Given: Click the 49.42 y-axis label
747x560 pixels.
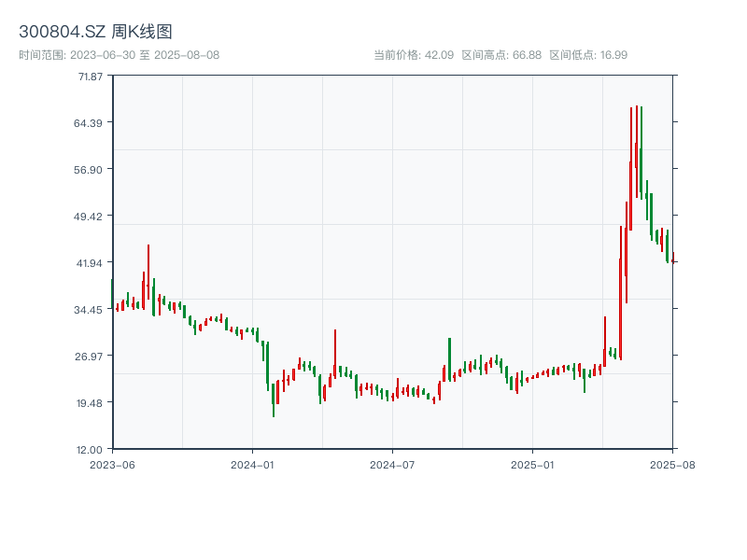Looking at the screenshot, I should click(x=88, y=217).
